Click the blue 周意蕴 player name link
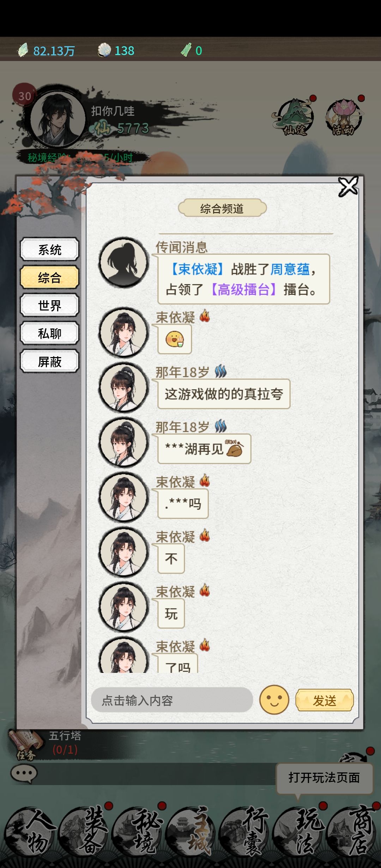The image size is (381, 868). [290, 270]
